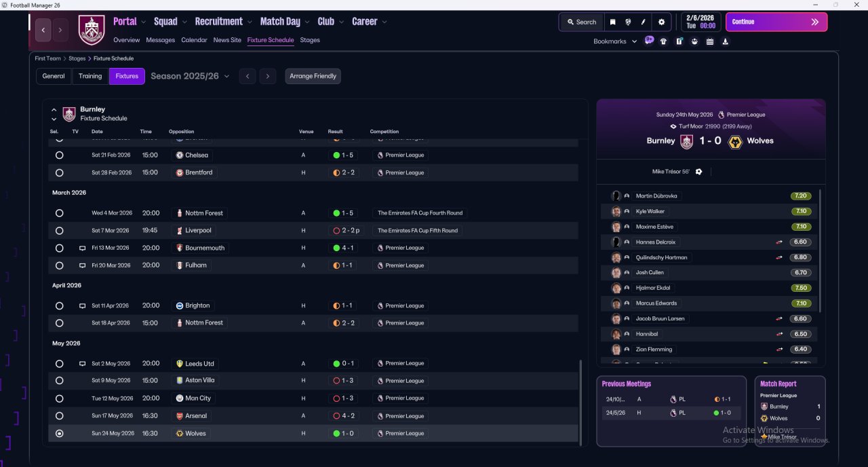Switch to the Messages tab

click(x=160, y=40)
